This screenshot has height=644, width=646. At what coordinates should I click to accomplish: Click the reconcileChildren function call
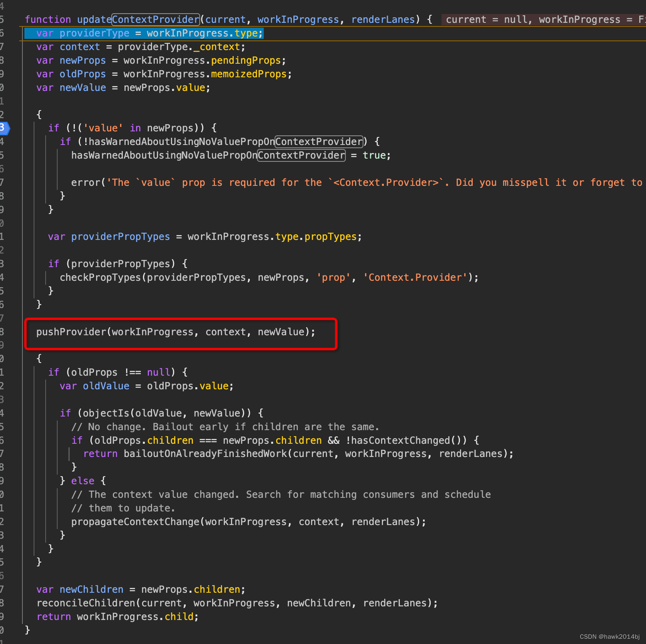[86, 603]
